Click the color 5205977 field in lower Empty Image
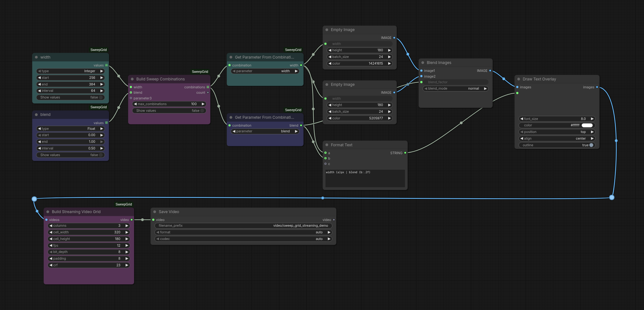The height and width of the screenshot is (310, 644). pyautogui.click(x=359, y=118)
